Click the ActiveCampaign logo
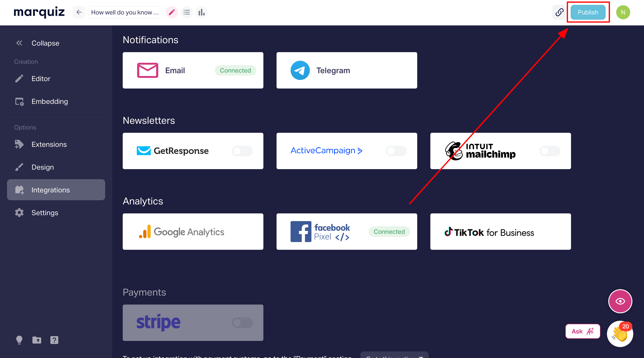Screen dimensions: 644x358 [x=326, y=151]
